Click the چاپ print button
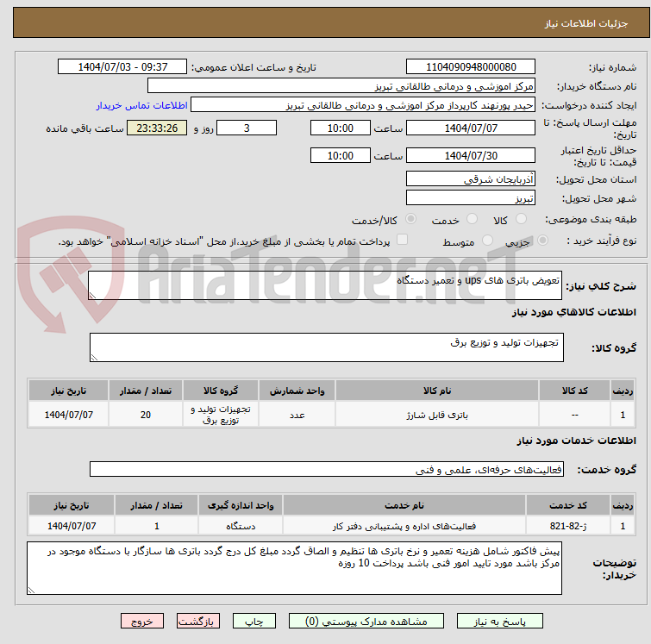This screenshot has height=644, width=651. 254,622
